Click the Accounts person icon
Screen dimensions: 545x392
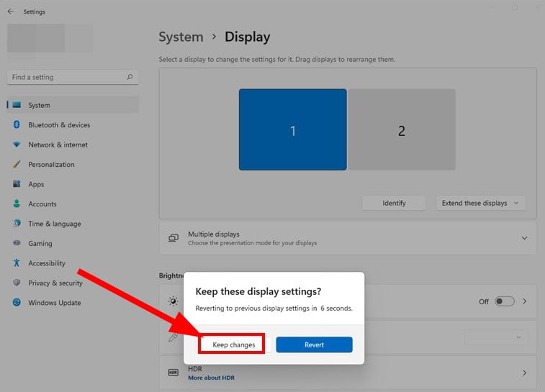point(17,204)
